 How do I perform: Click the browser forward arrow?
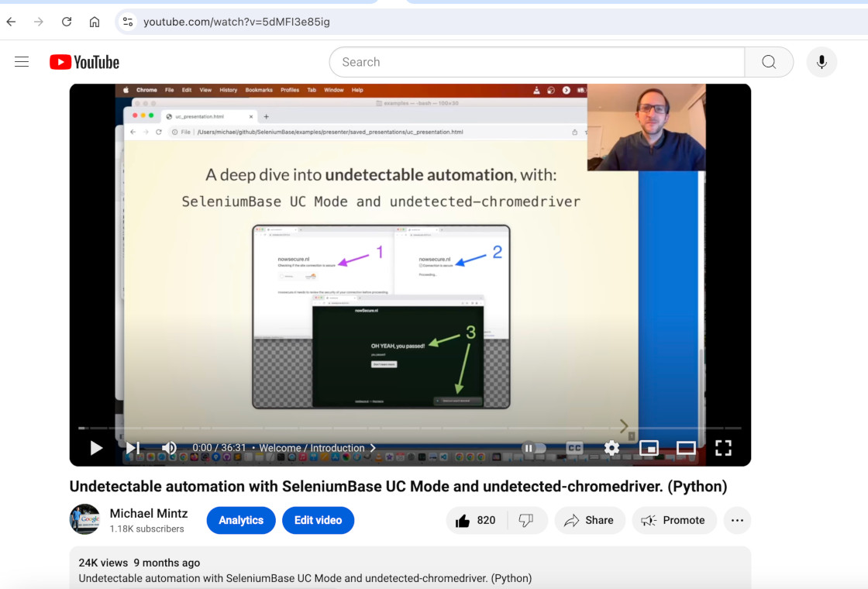click(38, 22)
